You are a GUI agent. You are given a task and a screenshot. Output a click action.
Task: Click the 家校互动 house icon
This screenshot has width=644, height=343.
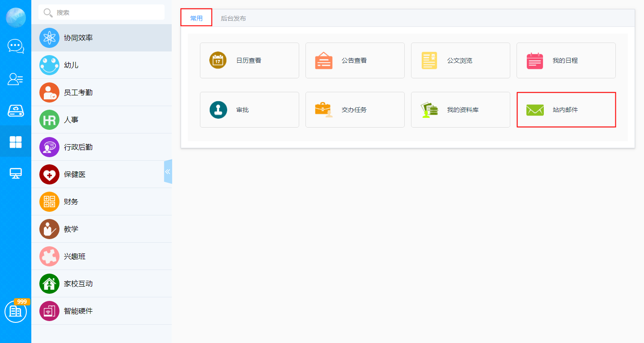pos(49,283)
